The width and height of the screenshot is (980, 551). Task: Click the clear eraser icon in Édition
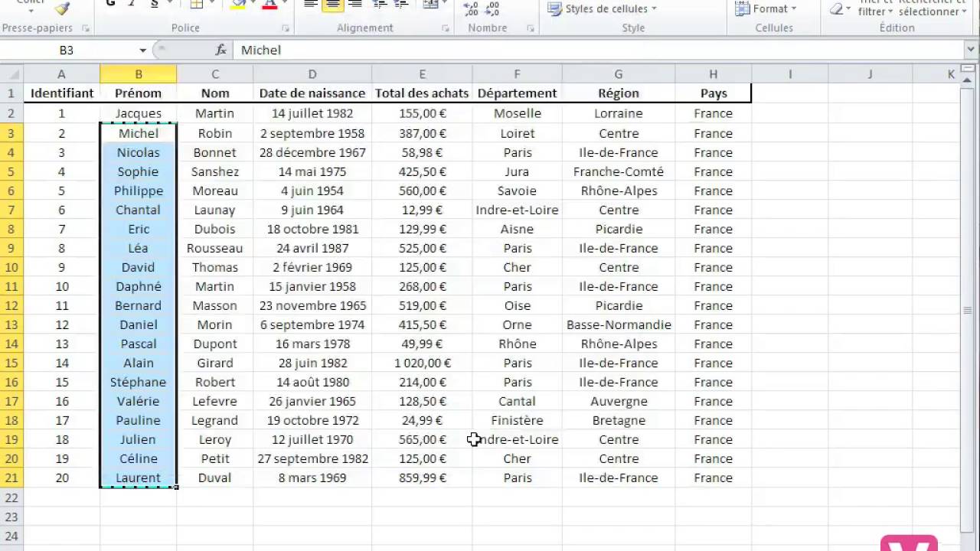pyautogui.click(x=837, y=8)
